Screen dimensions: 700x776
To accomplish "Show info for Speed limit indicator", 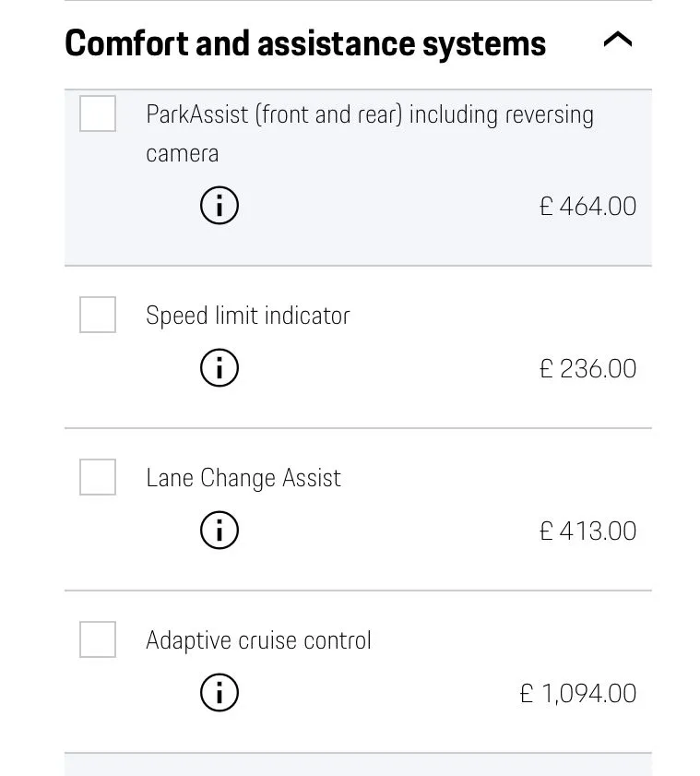I will click(x=219, y=368).
